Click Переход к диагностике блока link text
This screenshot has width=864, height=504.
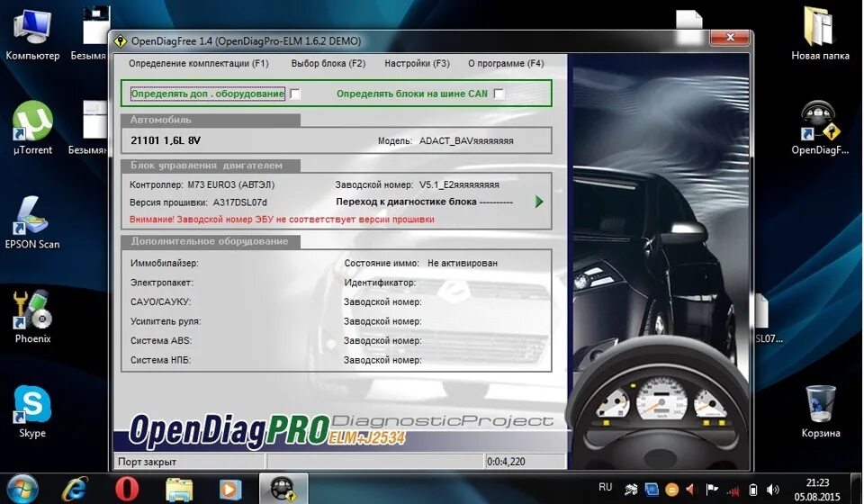[x=424, y=202]
